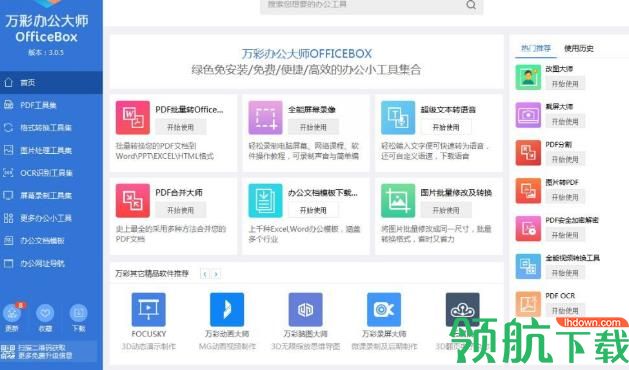Screen dimensions: 629x370
Task: Open the 超级文本转语音 text-to-speech icon
Action: 398,118
